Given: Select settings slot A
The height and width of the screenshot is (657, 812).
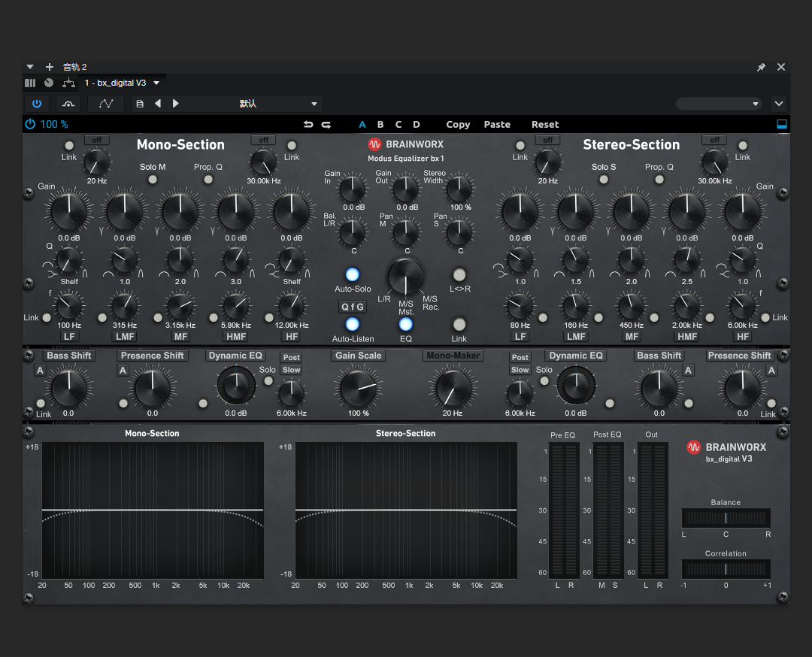Looking at the screenshot, I should 362,124.
